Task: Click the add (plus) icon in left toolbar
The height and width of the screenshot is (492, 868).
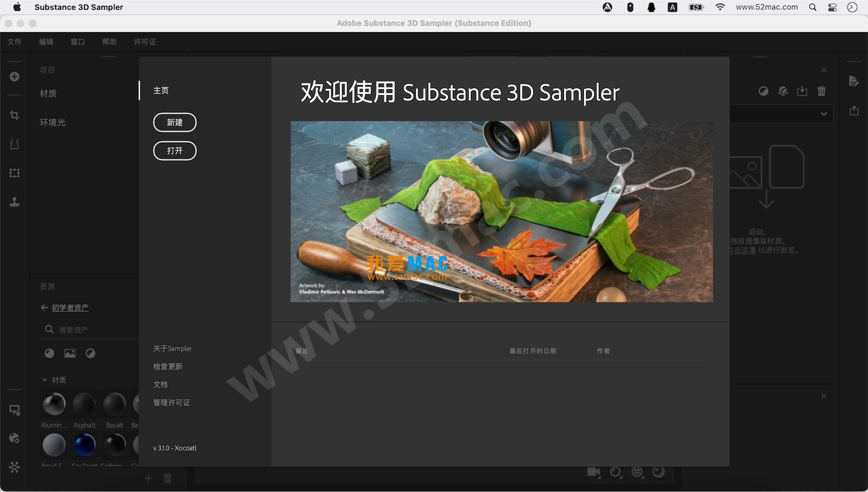Action: [x=14, y=77]
